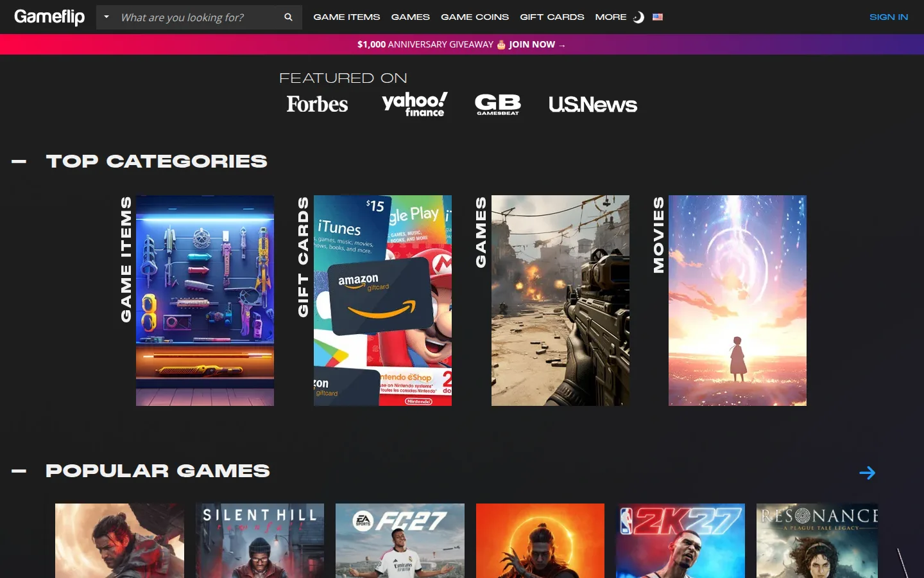Screen dimensions: 924x578
Task: Focus the 'What are you looking for?' search field
Action: (198, 17)
